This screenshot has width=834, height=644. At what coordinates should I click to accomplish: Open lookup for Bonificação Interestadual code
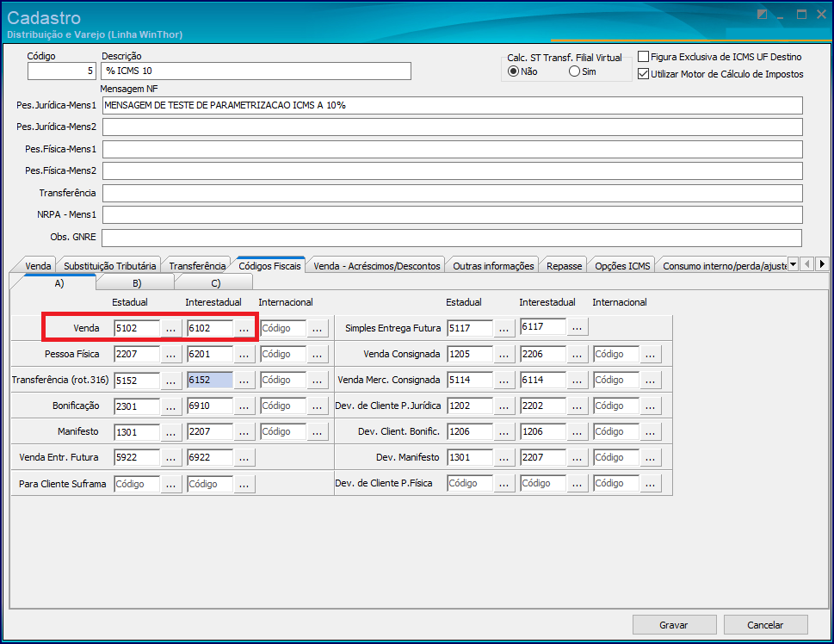pos(244,406)
